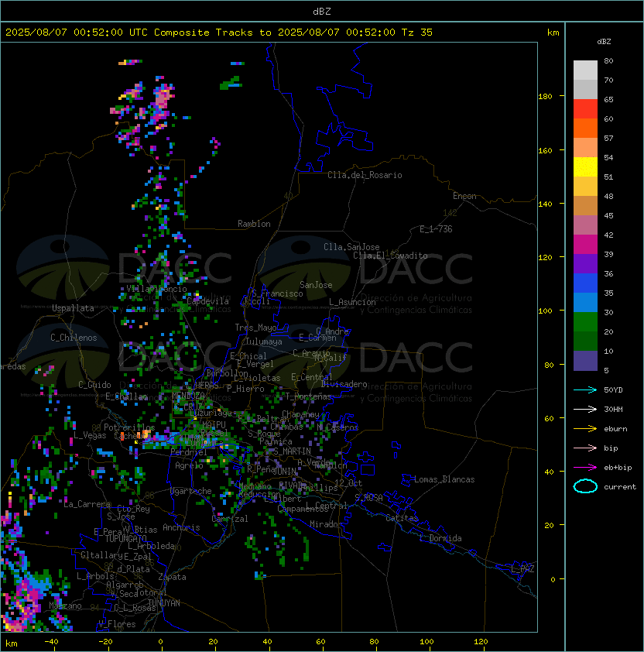This screenshot has height=652, width=644.
Task: Click the 140 km vertical axis tick
Action: coord(545,204)
